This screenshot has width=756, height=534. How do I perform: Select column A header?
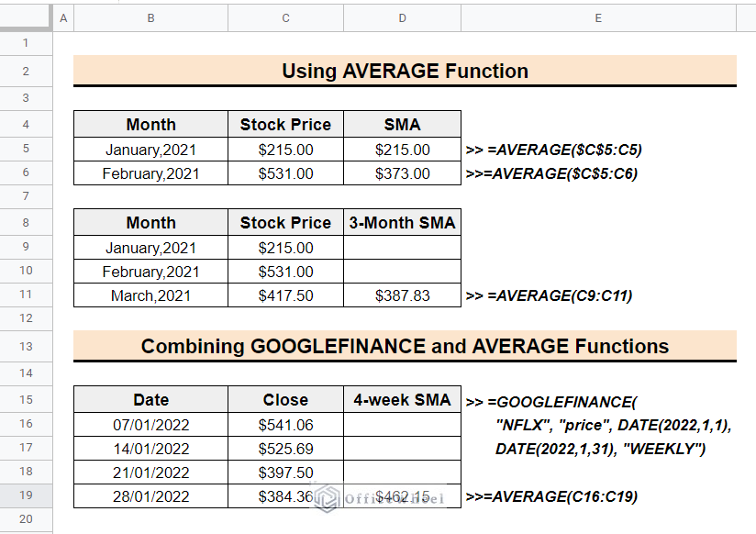tap(63, 18)
